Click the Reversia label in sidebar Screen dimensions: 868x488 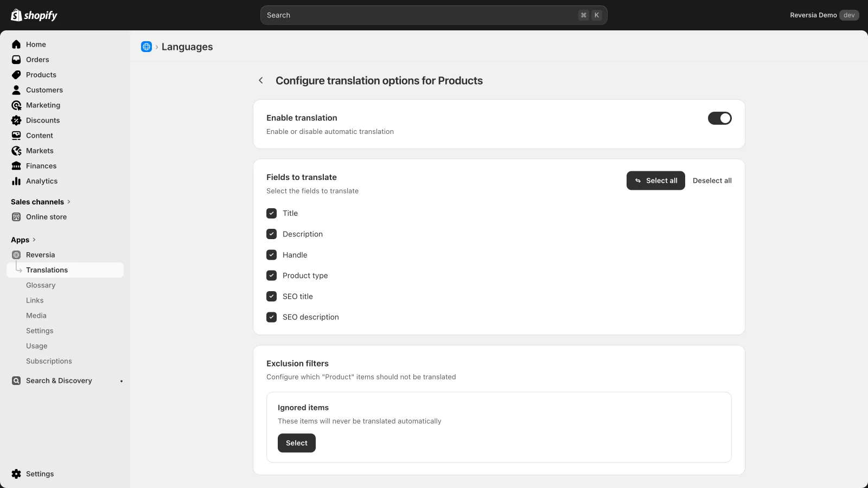click(41, 255)
